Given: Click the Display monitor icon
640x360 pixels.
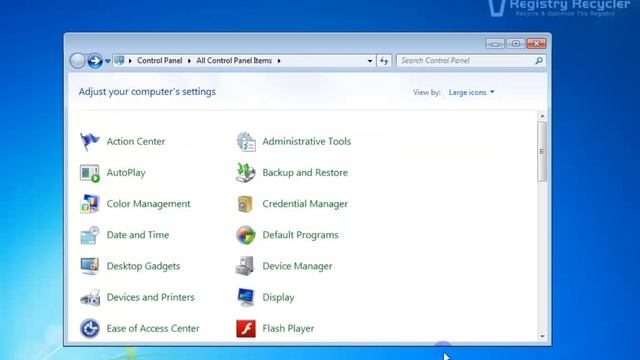Looking at the screenshot, I should pos(246,297).
